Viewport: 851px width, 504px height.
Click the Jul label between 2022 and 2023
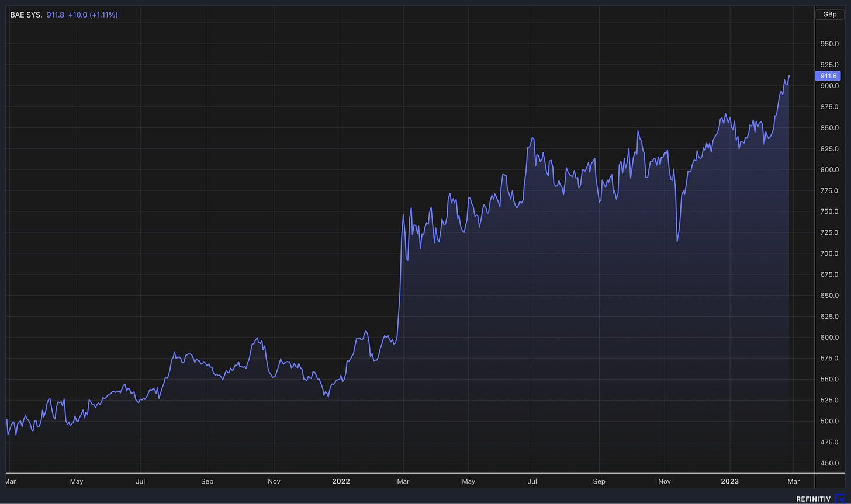(x=532, y=482)
